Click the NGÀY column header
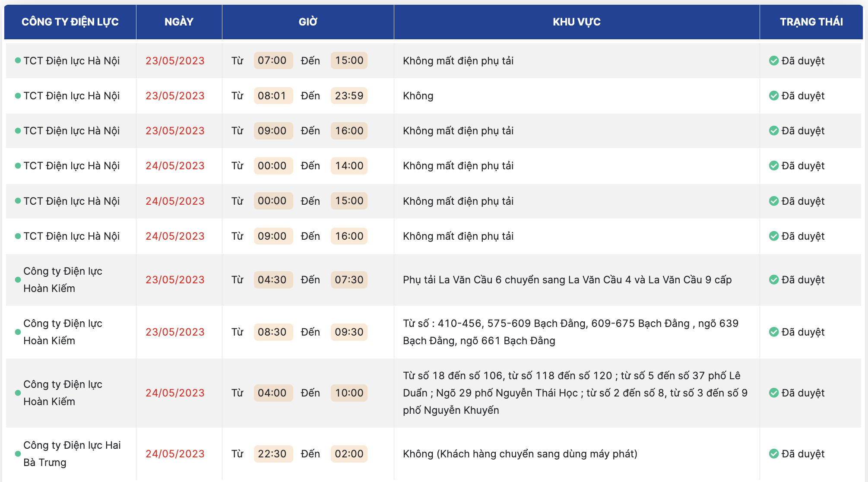This screenshot has width=868, height=482. [179, 22]
